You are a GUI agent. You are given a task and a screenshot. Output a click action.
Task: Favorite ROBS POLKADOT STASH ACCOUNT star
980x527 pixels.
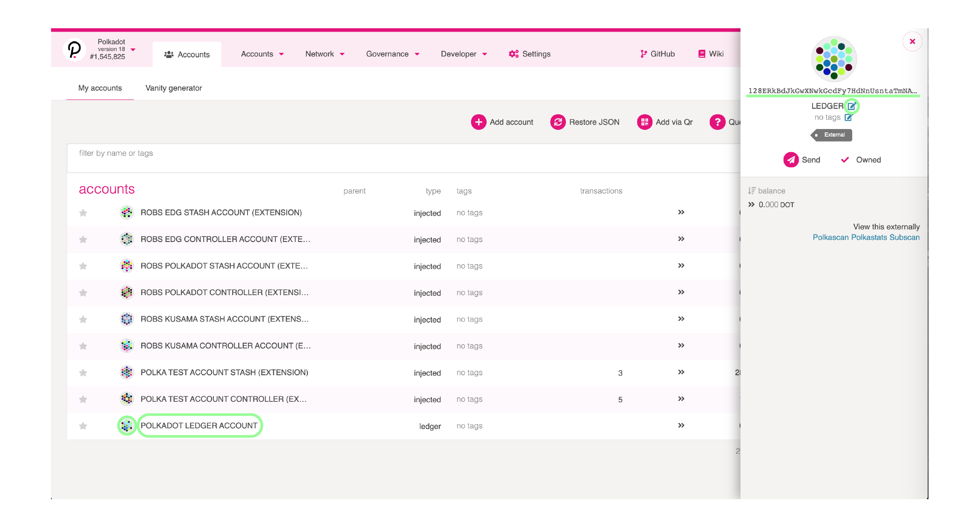83,266
